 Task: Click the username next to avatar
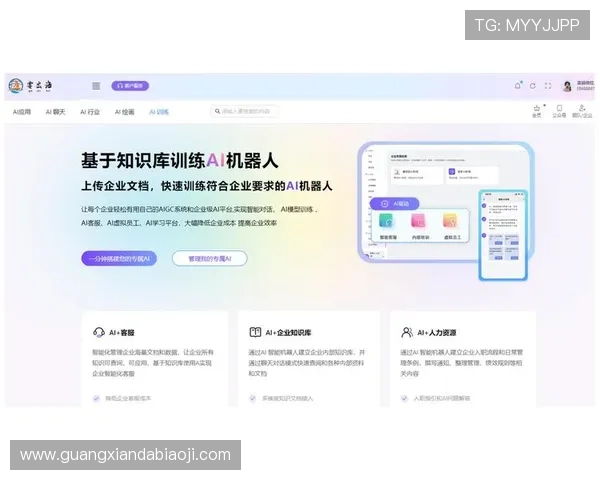[x=585, y=83]
